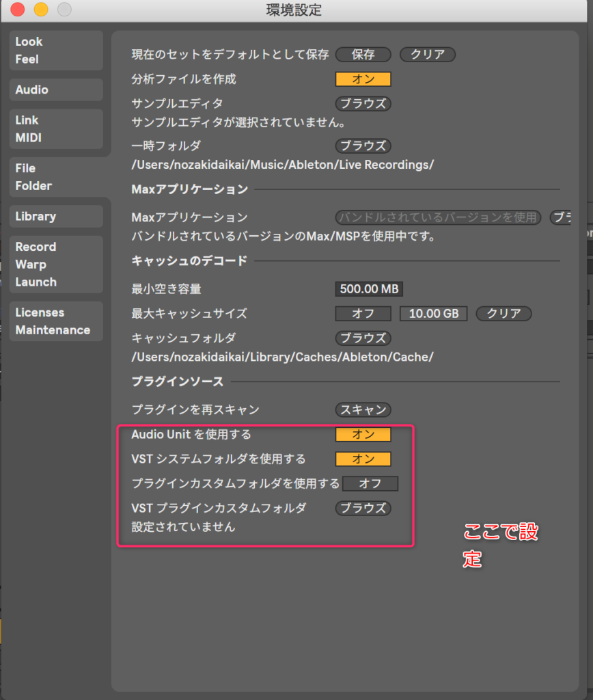This screenshot has width=593, height=700.
Task: Switch to the Audio preferences tab
Action: pyautogui.click(x=56, y=90)
